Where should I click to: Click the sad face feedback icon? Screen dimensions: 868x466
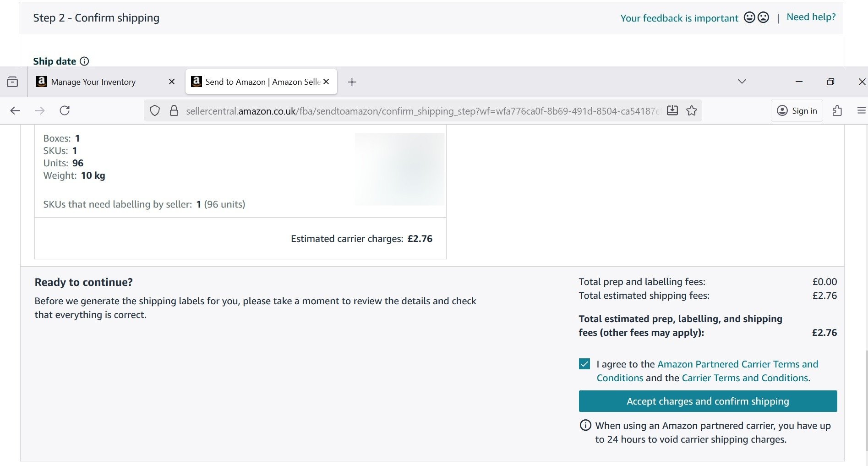pyautogui.click(x=763, y=17)
